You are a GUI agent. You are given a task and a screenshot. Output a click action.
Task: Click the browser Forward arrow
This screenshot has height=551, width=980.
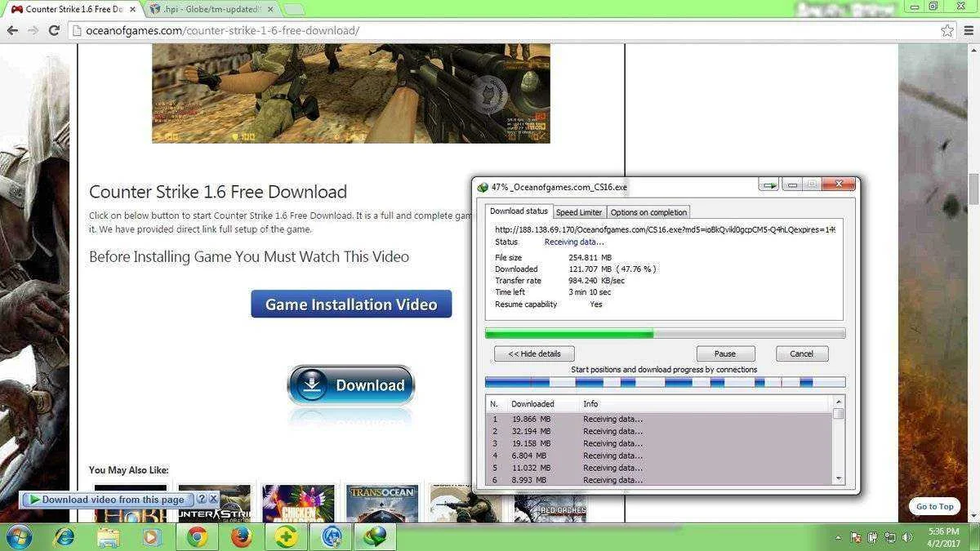pyautogui.click(x=33, y=30)
